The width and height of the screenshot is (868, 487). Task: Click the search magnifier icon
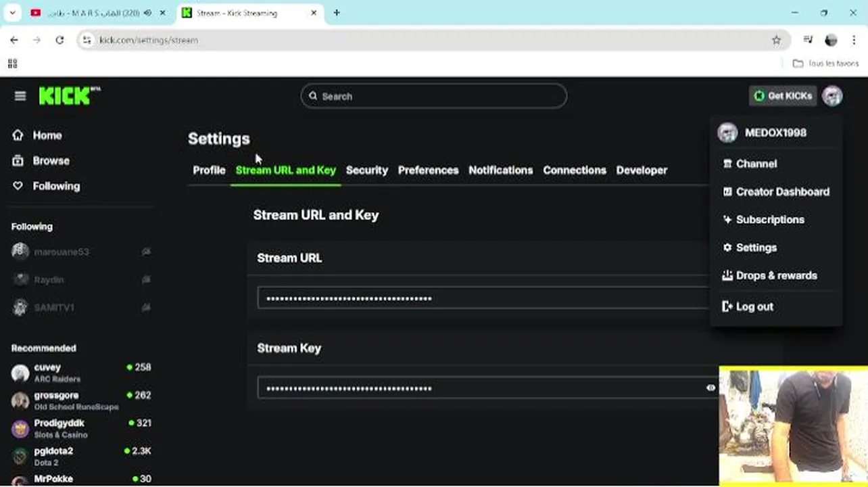point(313,96)
